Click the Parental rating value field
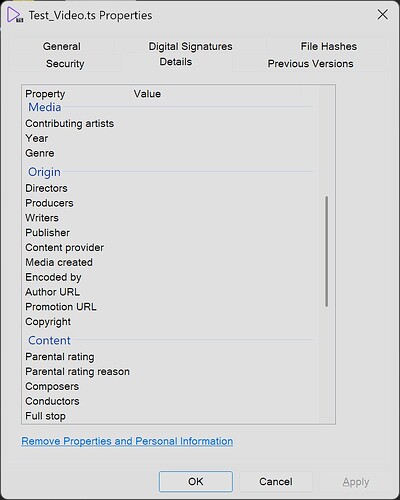400x500 pixels. click(223, 357)
